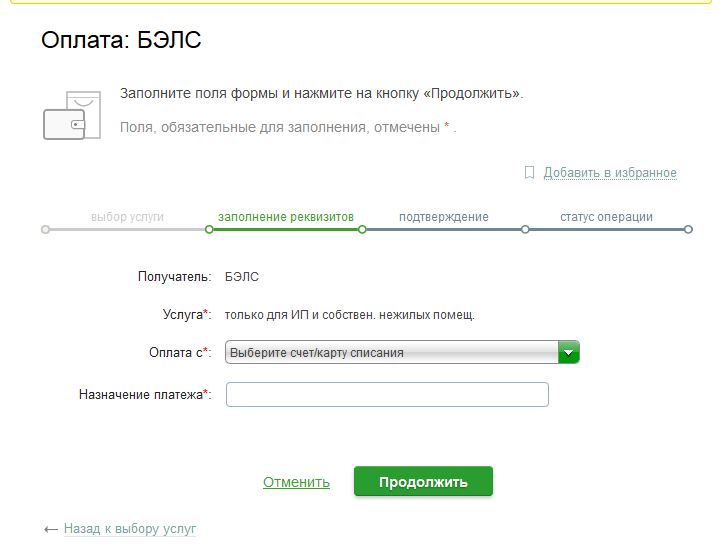Viewport: 721px width, 555px height.
Task: Click service text только для ИП и собствен. нежилых помещ.
Action: [349, 315]
